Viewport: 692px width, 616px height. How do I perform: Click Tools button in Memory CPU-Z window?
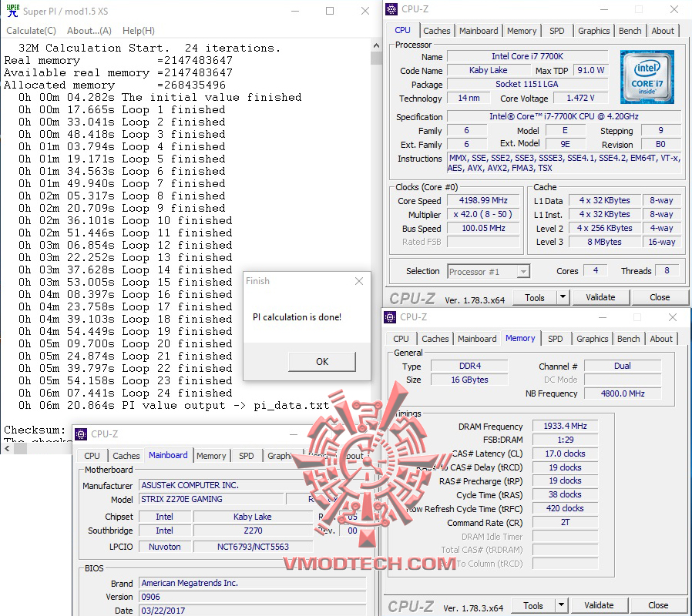pos(533,606)
